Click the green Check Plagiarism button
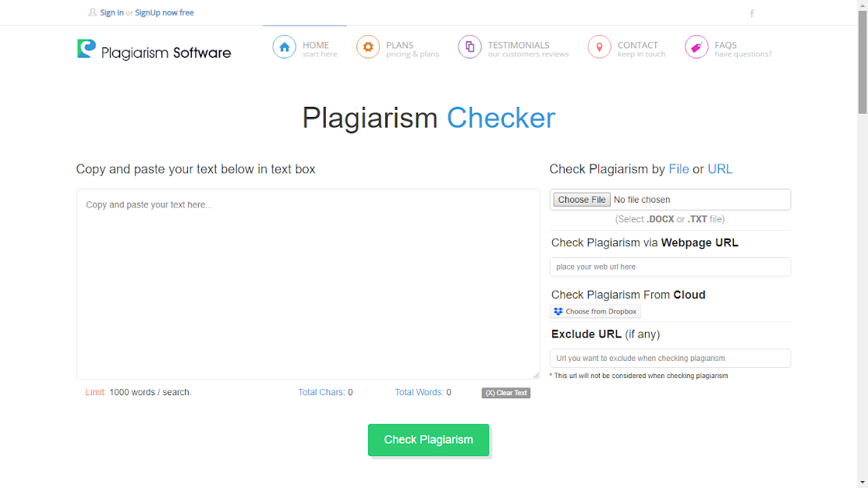Image resolution: width=868 pixels, height=488 pixels. (x=428, y=440)
